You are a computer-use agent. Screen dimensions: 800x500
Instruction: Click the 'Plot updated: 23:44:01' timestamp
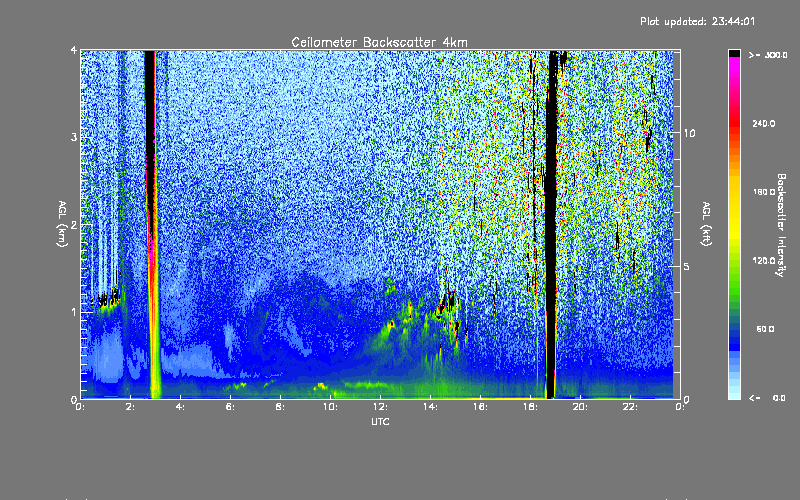[x=697, y=21]
